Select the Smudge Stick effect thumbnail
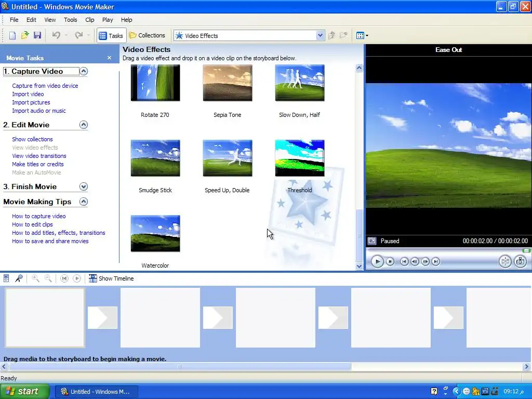Screen dimensions: 532x399 (155, 158)
